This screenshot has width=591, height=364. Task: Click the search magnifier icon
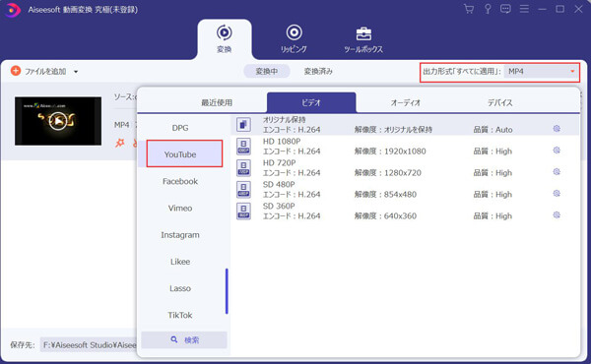click(x=173, y=339)
